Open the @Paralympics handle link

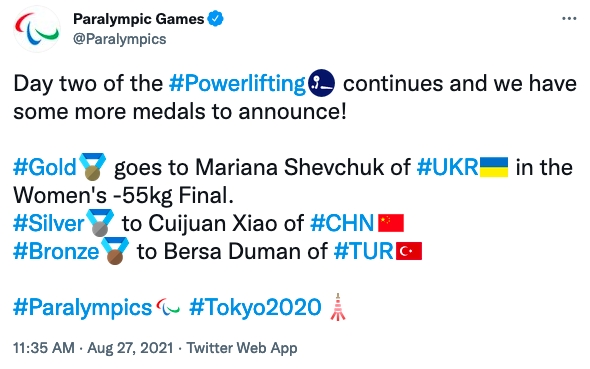(119, 39)
